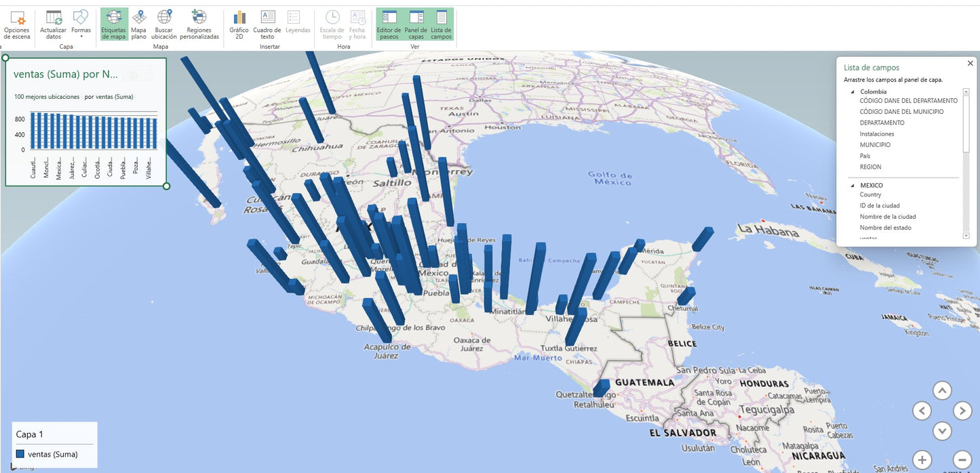Screen dimensions: 980x473
Task: Click Escala de tiempo
Action: [332, 25]
